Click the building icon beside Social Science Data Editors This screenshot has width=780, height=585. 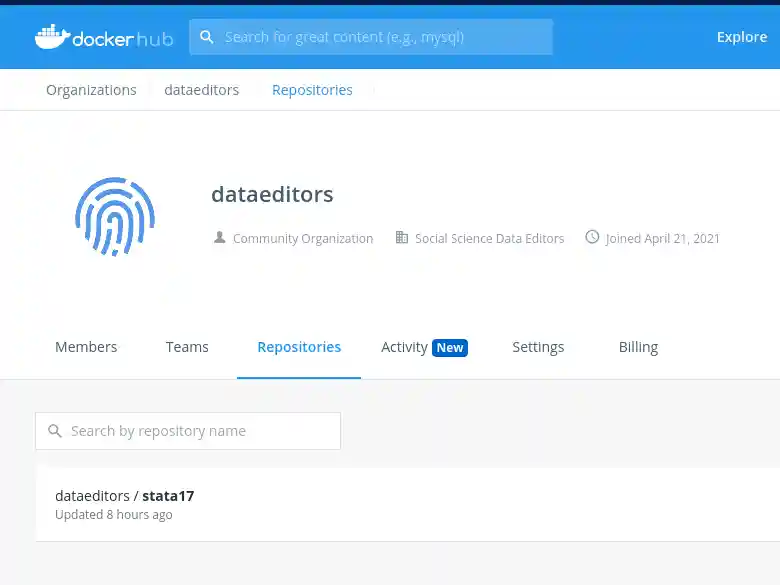click(401, 237)
